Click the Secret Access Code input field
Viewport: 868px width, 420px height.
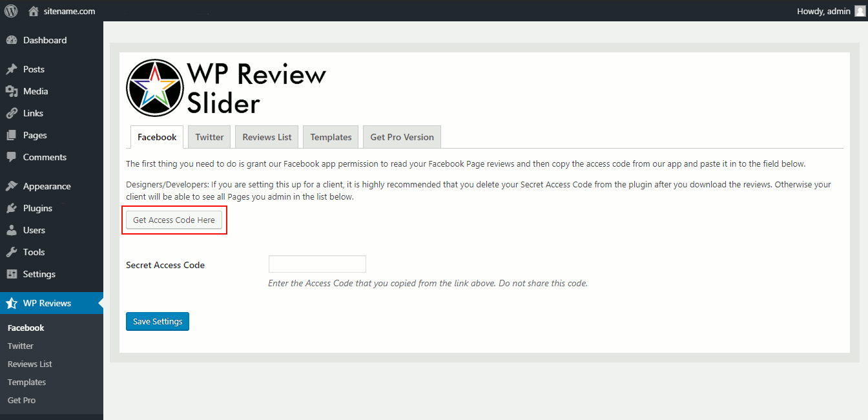click(x=317, y=264)
